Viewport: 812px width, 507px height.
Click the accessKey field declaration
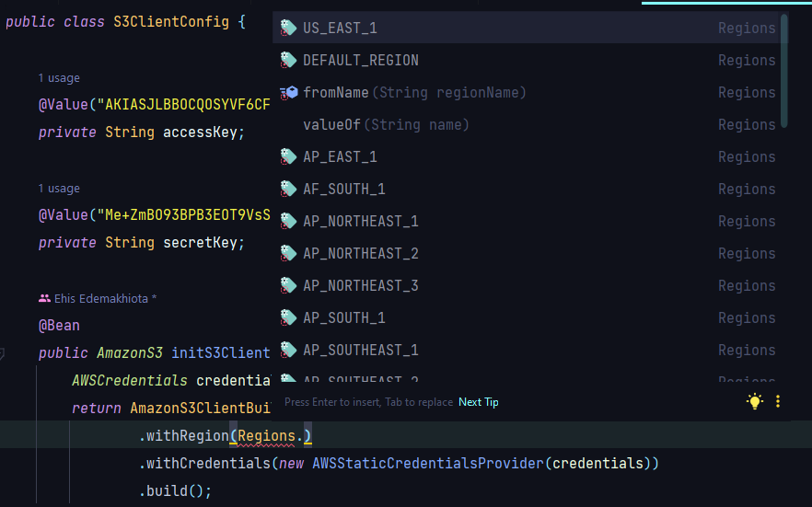click(x=200, y=133)
